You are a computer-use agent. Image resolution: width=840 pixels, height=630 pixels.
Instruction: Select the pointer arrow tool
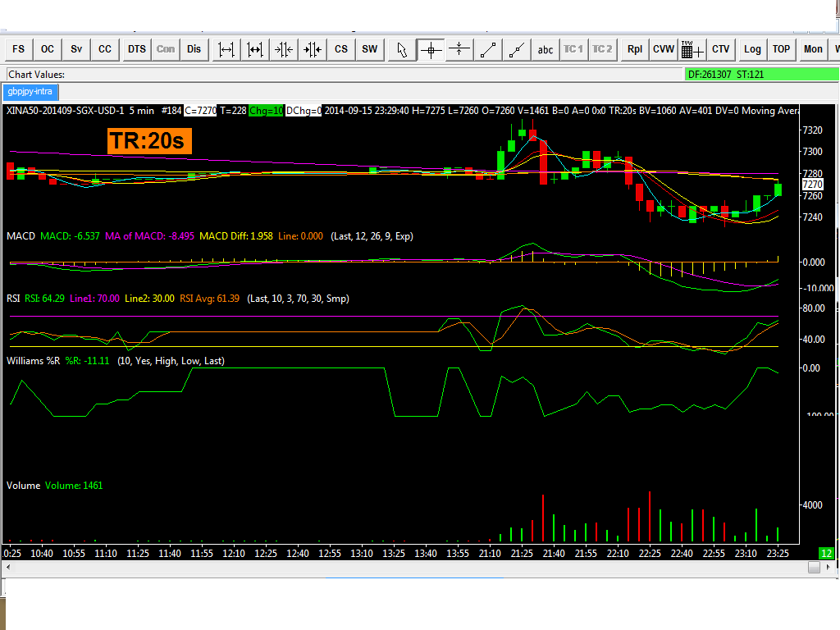pos(402,49)
